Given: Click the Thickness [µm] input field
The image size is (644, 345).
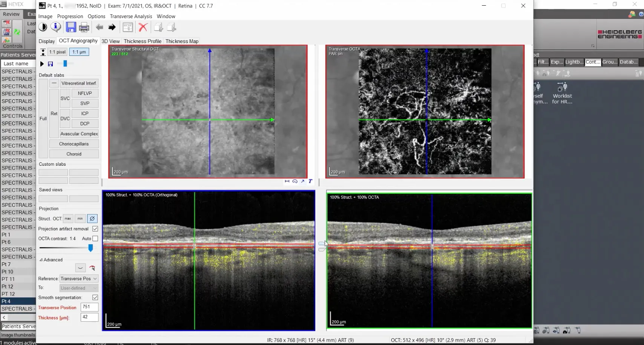Looking at the screenshot, I should [89, 317].
